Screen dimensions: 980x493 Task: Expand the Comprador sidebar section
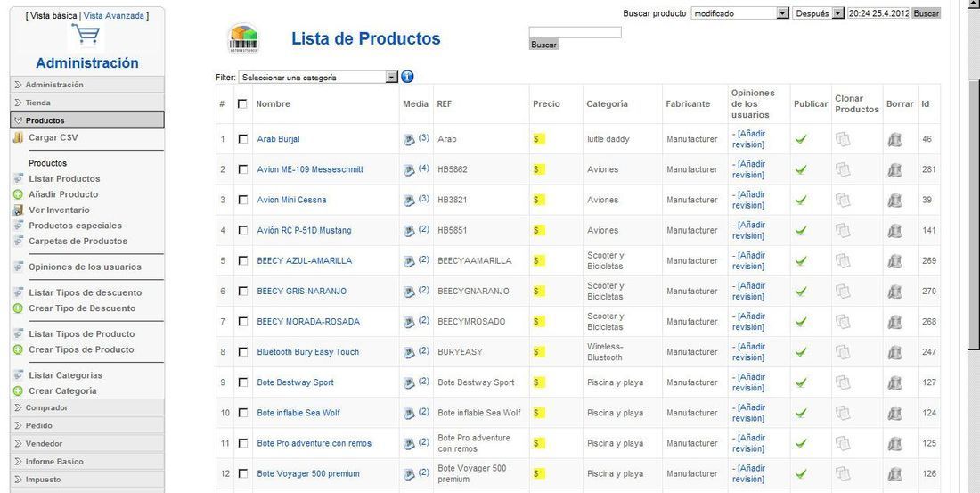(87, 408)
